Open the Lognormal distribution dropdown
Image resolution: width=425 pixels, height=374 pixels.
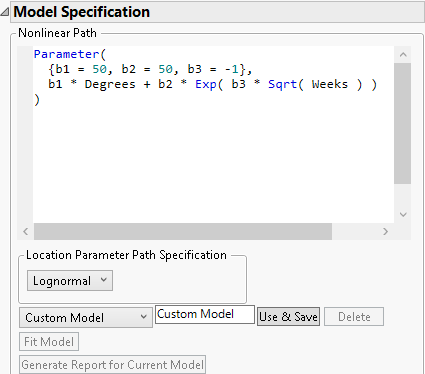pyautogui.click(x=70, y=281)
